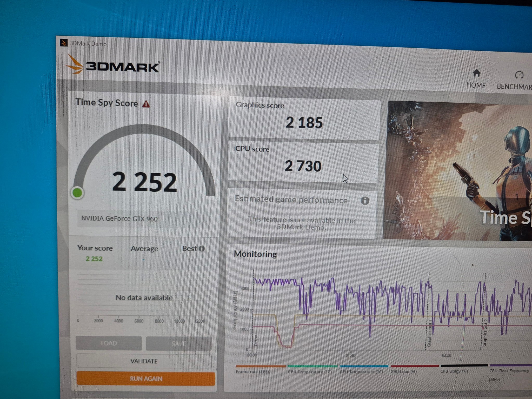
Task: Select the Demo marker on the monitoring chart
Action: click(x=256, y=340)
